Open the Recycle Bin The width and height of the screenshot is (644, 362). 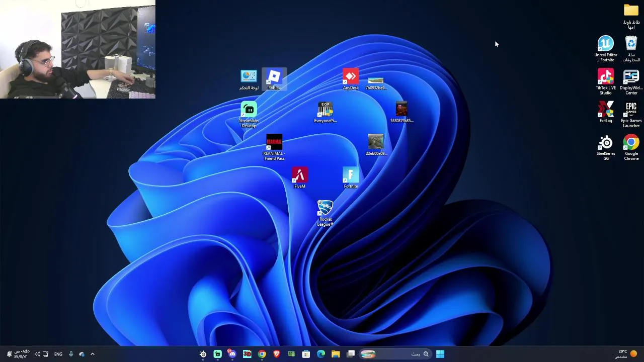[631, 49]
